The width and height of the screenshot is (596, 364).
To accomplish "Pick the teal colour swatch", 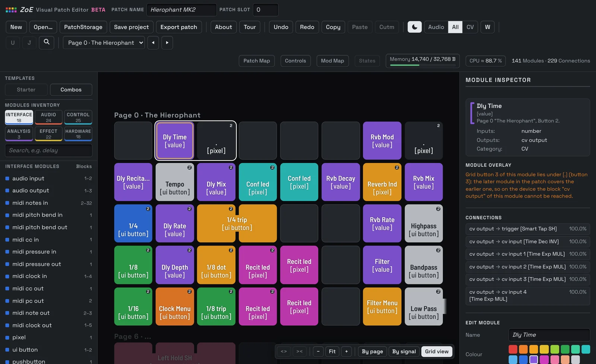I will coord(586,349).
